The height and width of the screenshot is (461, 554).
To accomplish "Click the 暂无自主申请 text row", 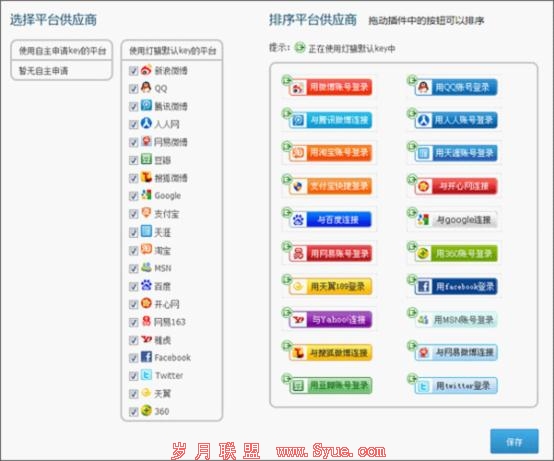I will [62, 71].
